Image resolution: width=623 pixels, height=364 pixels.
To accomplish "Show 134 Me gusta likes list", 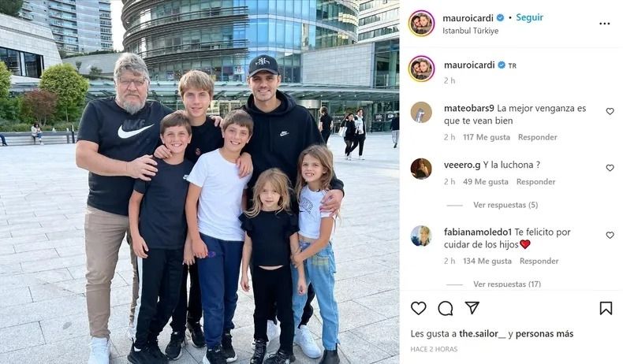I will (487, 261).
